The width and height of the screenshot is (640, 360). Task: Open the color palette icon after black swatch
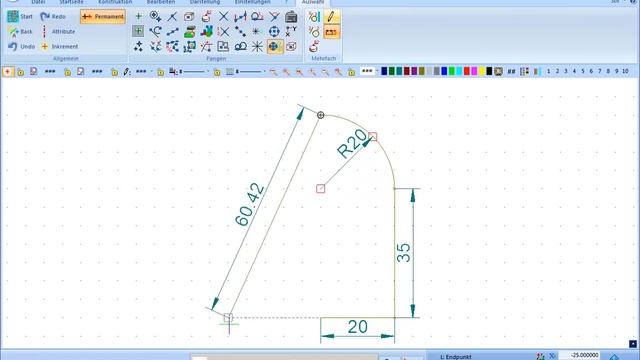[x=498, y=72]
